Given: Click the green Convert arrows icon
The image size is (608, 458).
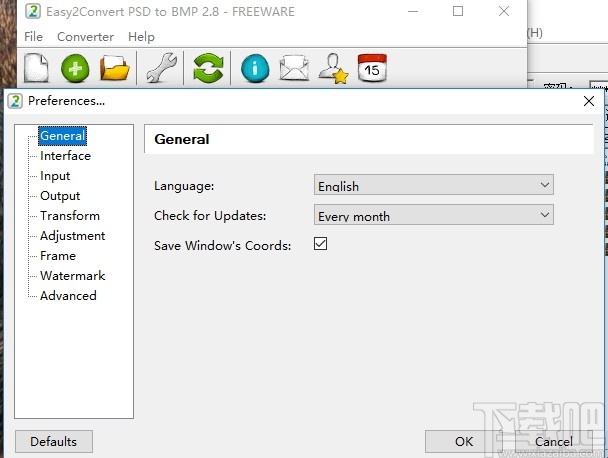Looking at the screenshot, I should [x=208, y=68].
